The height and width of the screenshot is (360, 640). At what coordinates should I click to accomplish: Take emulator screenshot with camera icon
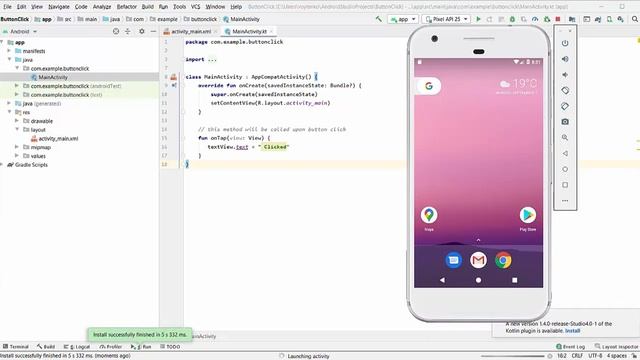(565, 122)
